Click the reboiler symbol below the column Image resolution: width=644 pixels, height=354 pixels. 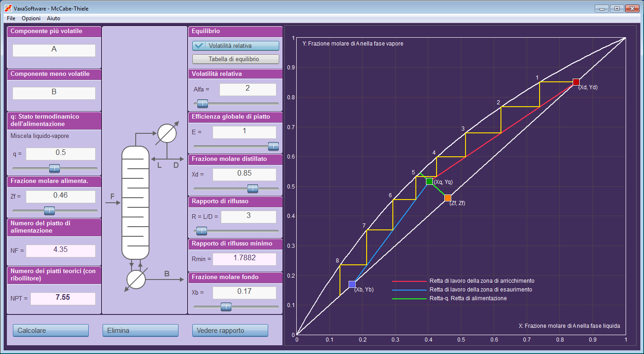tap(136, 279)
